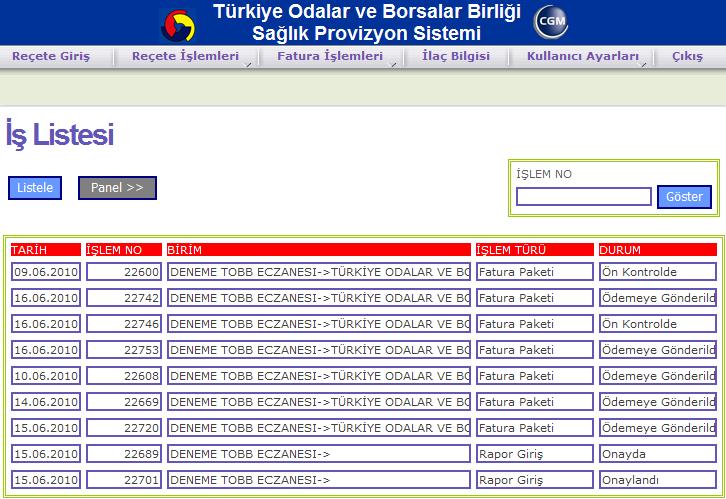Viewport: 726px width, 499px height.
Task: Click the İş Listesi page heading
Action: click(60, 135)
